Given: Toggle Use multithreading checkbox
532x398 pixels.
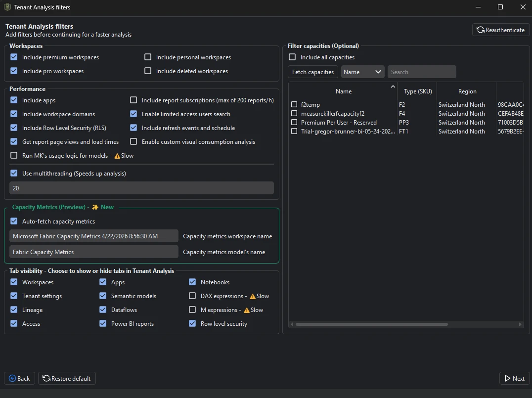Looking at the screenshot, I should (14, 173).
